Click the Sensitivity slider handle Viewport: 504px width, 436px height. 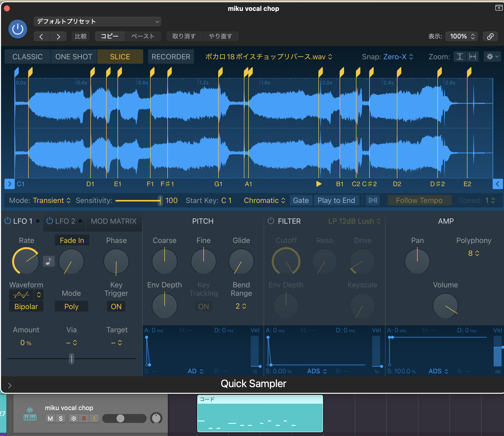click(160, 200)
